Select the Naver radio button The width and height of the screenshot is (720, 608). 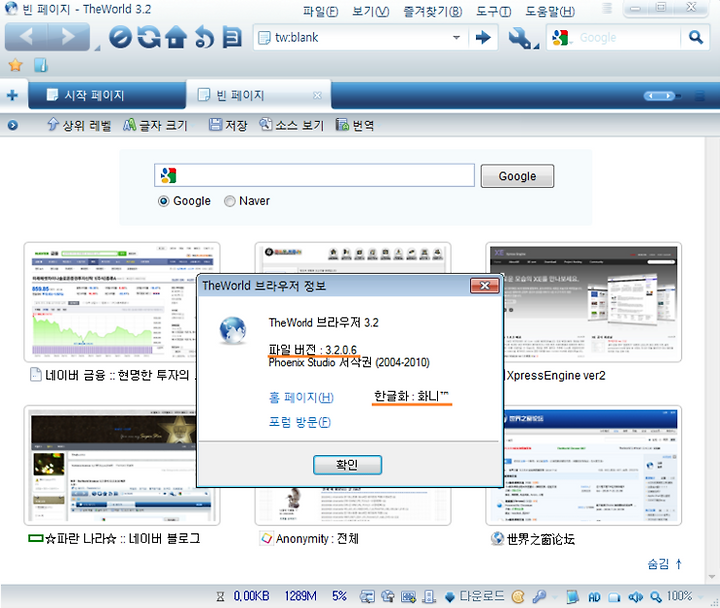230,201
